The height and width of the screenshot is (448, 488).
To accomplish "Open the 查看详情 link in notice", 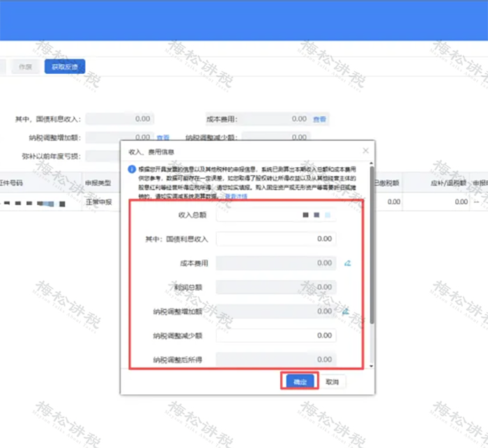I will pos(235,196).
